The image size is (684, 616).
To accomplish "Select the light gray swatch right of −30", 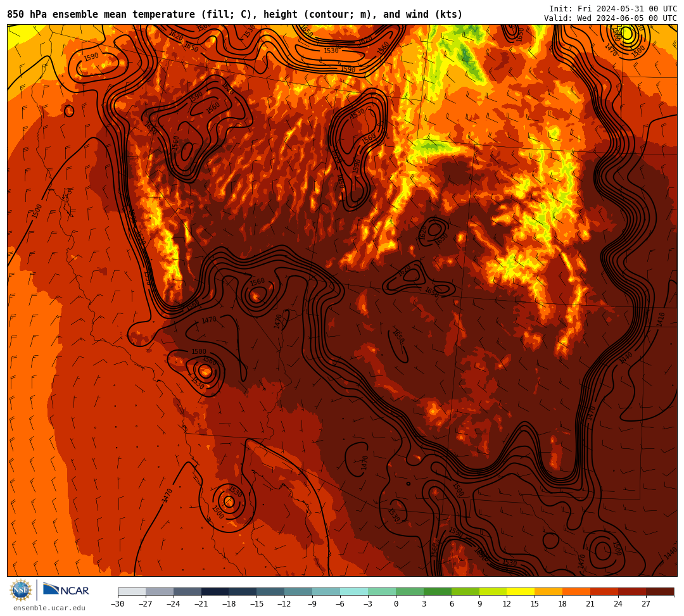I will pos(132,592).
